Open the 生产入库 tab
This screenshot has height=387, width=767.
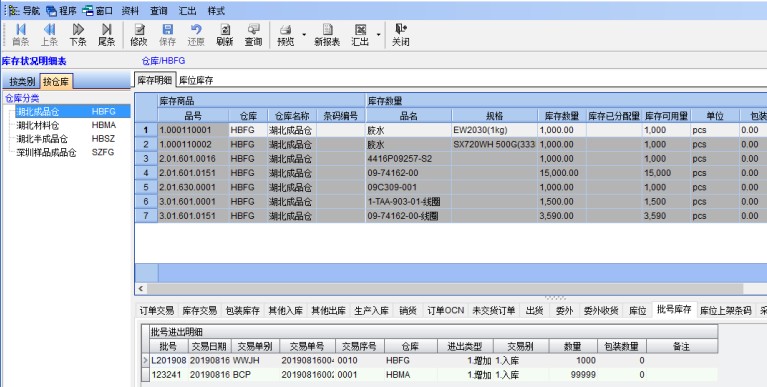[x=372, y=311]
